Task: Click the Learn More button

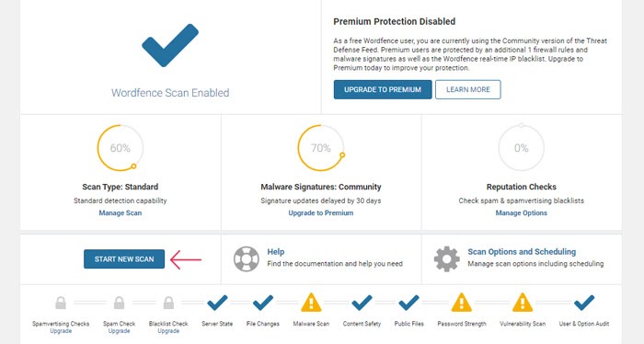Action: pos(468,89)
